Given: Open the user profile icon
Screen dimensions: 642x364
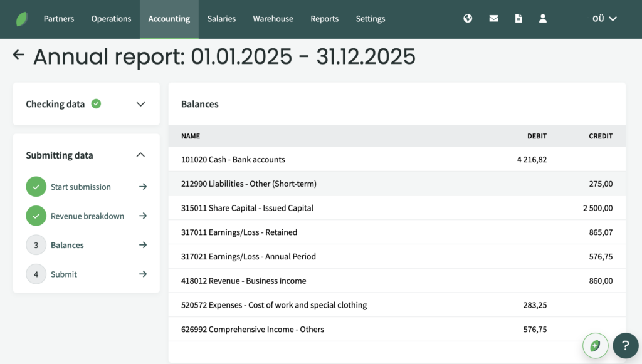Looking at the screenshot, I should coord(542,18).
